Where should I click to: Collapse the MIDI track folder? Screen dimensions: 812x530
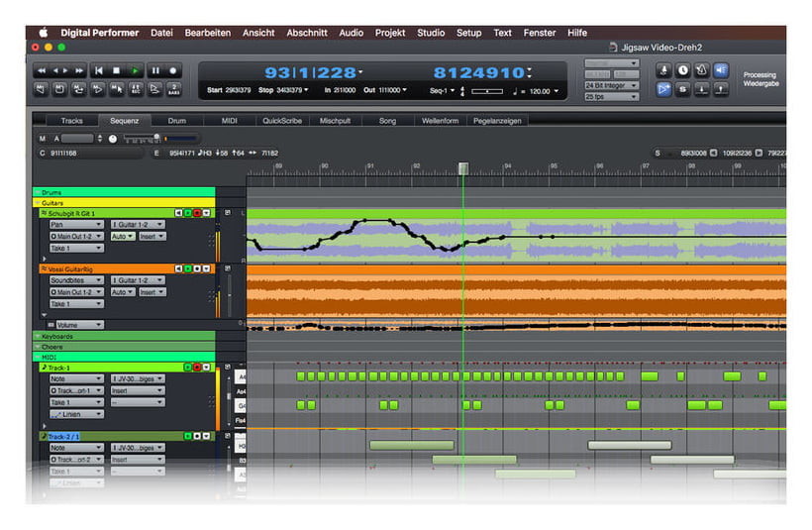point(38,357)
